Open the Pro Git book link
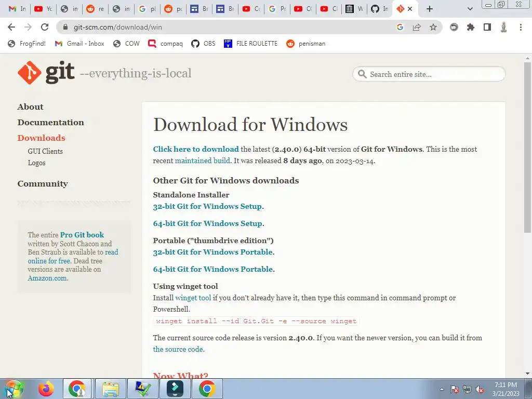This screenshot has height=399, width=532. click(82, 235)
